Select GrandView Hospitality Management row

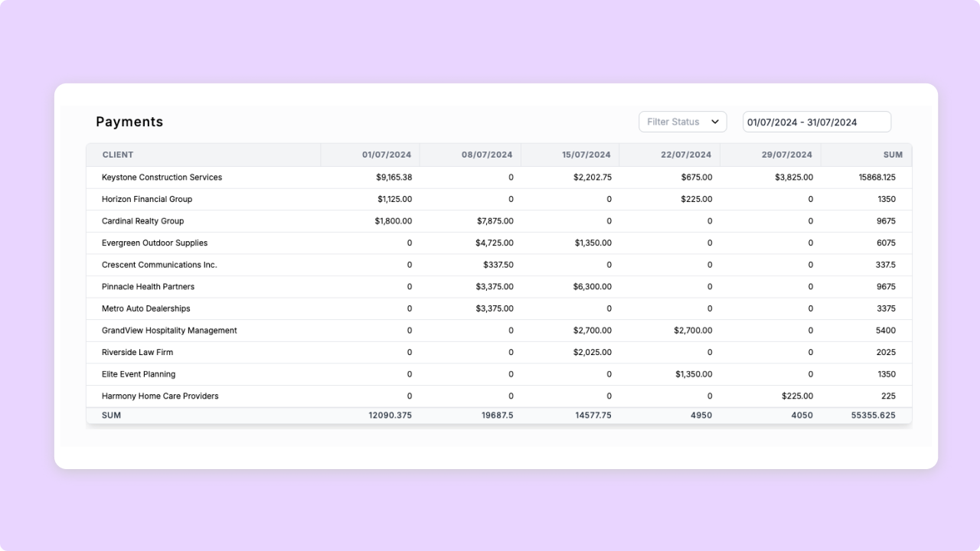tap(169, 331)
